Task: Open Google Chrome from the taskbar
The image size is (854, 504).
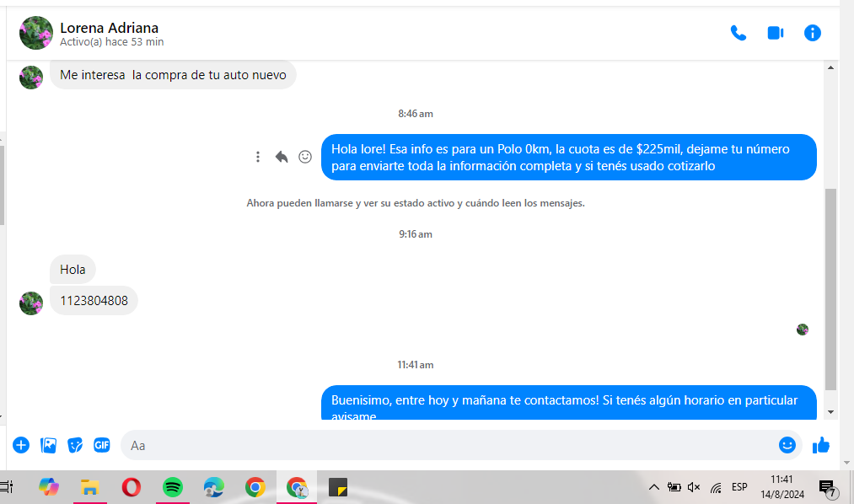Action: pyautogui.click(x=255, y=487)
